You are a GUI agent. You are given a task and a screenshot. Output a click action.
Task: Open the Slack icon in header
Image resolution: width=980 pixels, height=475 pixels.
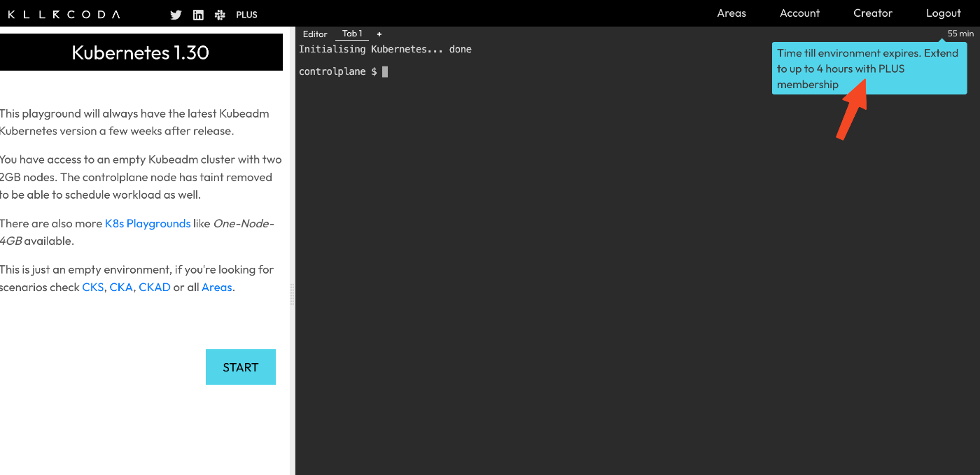(220, 14)
